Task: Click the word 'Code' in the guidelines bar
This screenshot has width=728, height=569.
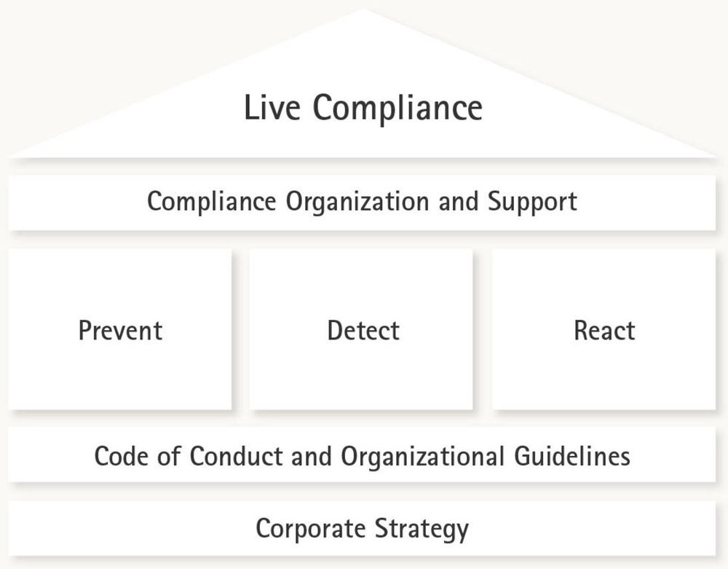Action: pos(121,455)
